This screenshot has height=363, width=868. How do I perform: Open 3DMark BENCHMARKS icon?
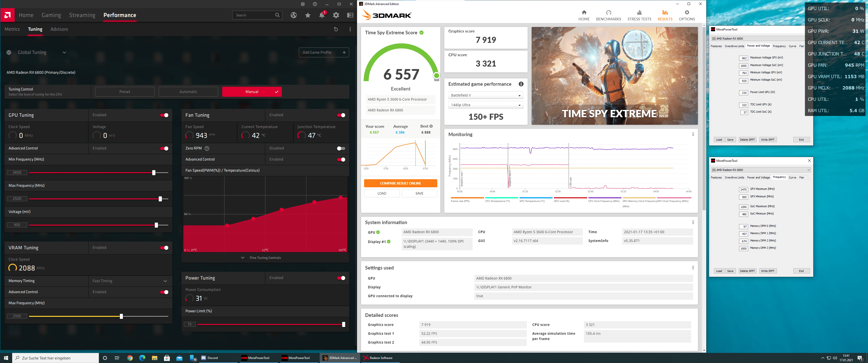(x=609, y=12)
